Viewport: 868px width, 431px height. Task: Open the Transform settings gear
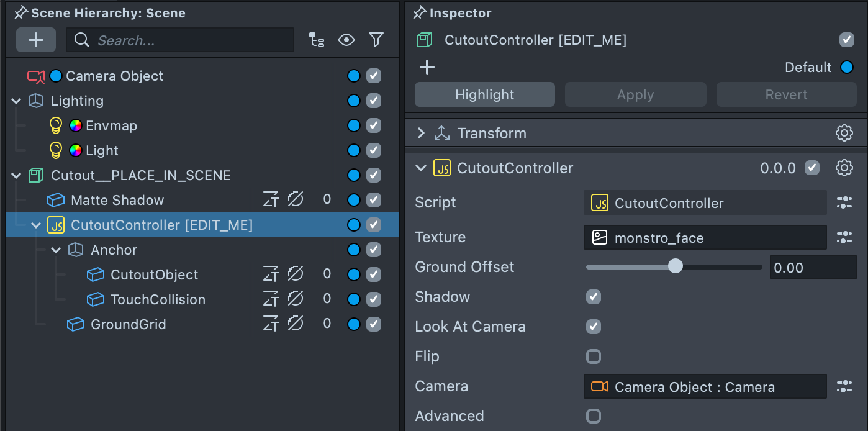tap(844, 133)
